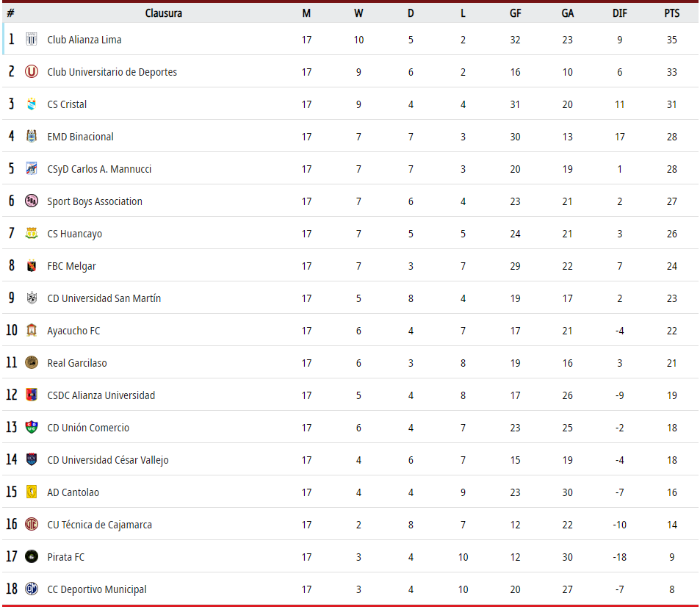Open the CS Huancayo team link
The width and height of the screenshot is (700, 607).
click(74, 234)
